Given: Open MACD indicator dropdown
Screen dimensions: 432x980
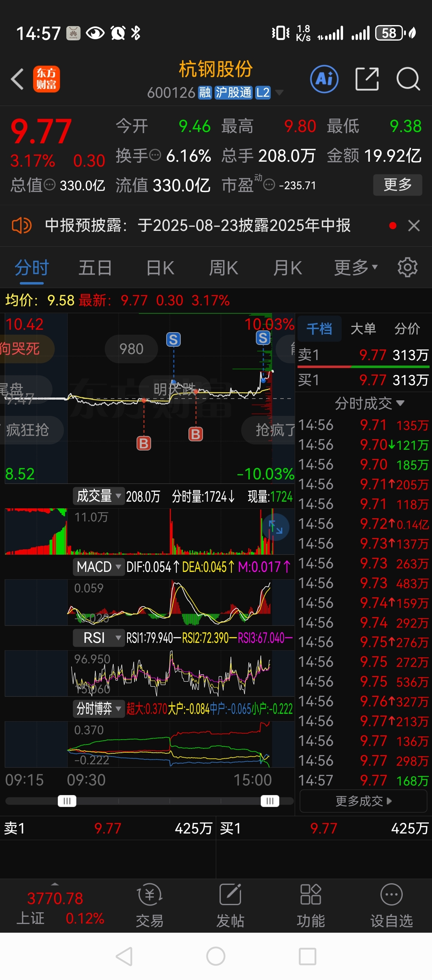Looking at the screenshot, I should [99, 567].
